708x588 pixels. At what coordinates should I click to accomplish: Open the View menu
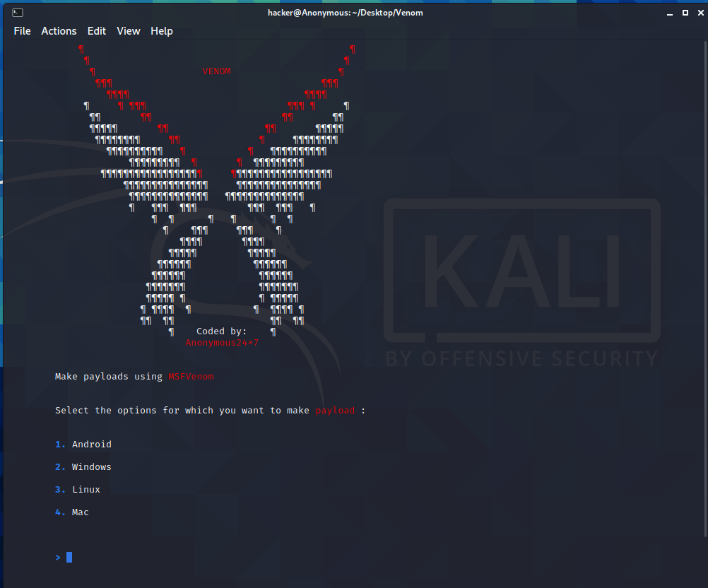(128, 31)
